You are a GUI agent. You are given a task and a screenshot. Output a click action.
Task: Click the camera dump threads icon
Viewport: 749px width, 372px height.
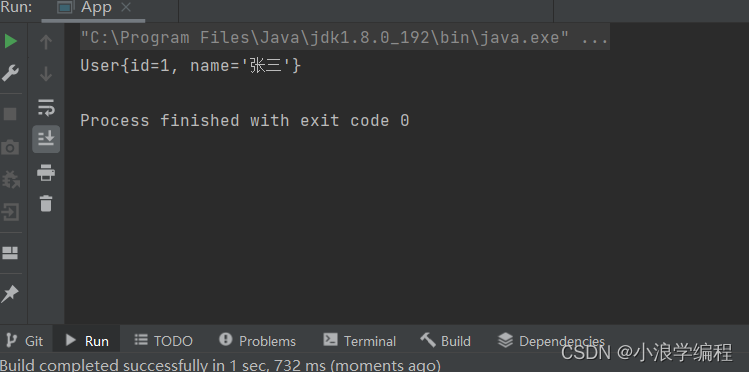coord(10,148)
